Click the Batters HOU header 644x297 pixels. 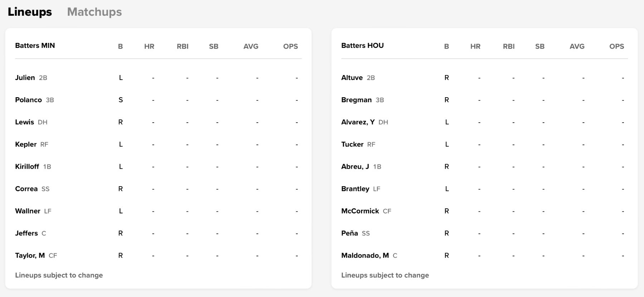click(x=362, y=46)
